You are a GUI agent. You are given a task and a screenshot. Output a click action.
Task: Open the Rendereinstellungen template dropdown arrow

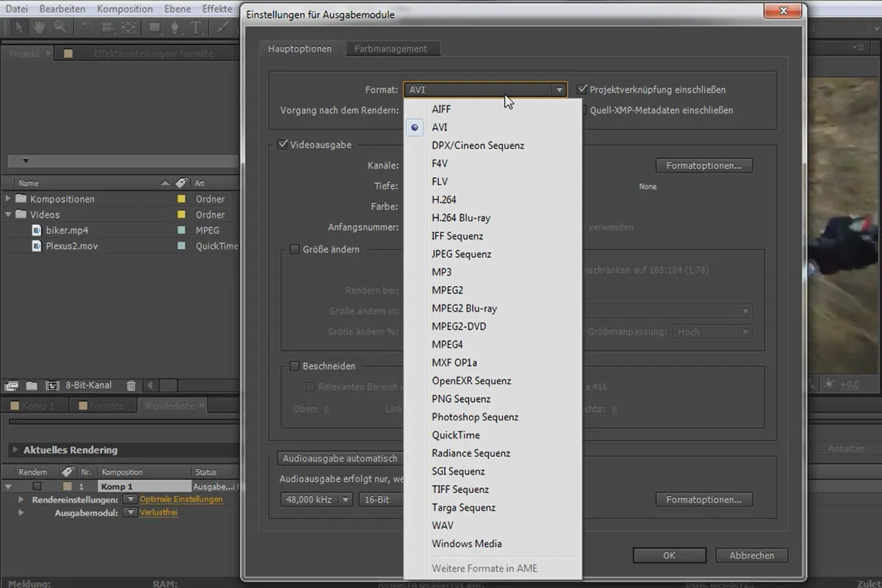130,499
